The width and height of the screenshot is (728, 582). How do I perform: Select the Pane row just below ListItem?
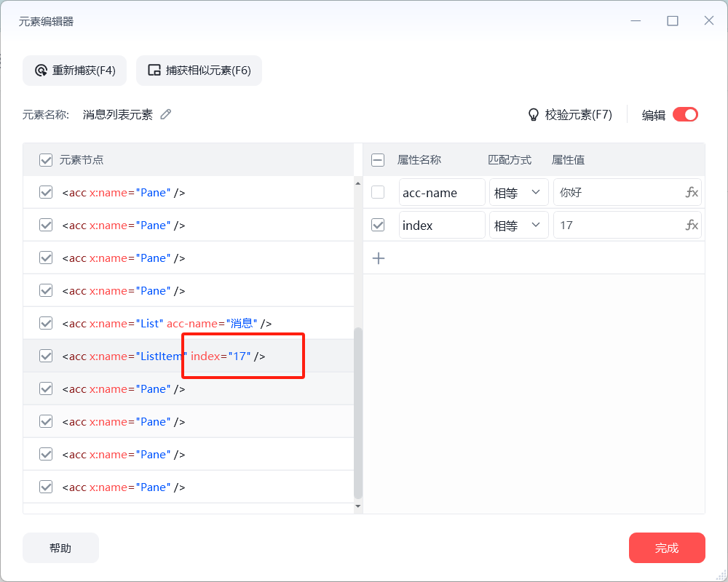pos(189,389)
